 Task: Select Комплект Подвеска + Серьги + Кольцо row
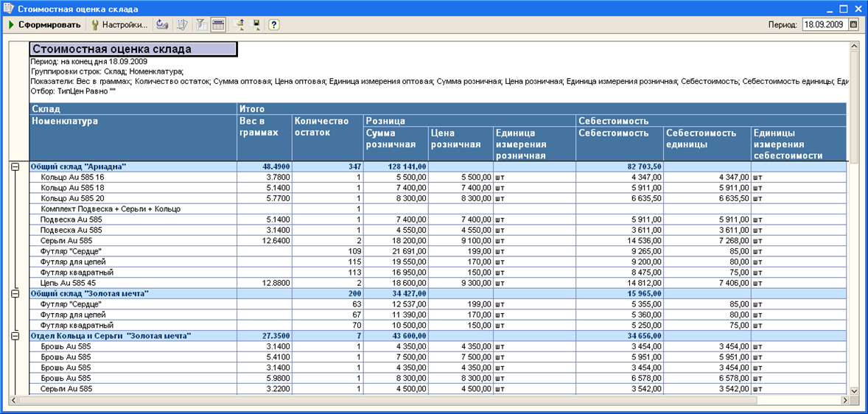(x=438, y=208)
